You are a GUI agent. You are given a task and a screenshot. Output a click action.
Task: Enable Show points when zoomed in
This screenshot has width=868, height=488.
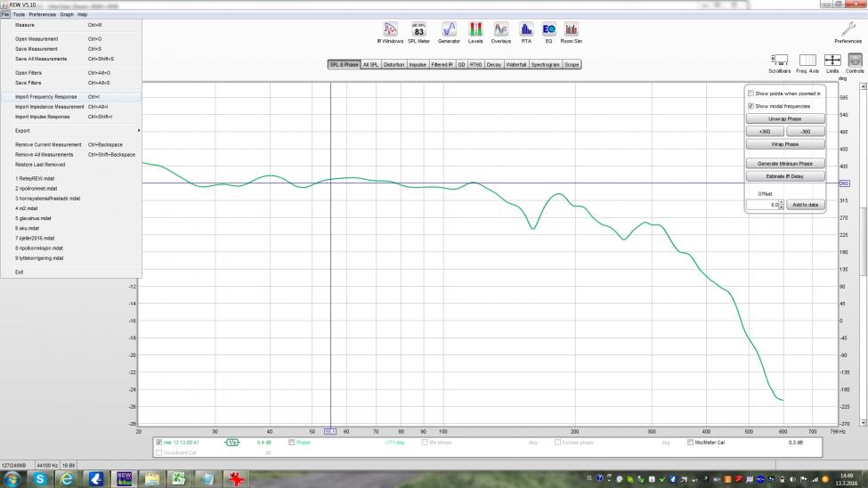tap(751, 94)
